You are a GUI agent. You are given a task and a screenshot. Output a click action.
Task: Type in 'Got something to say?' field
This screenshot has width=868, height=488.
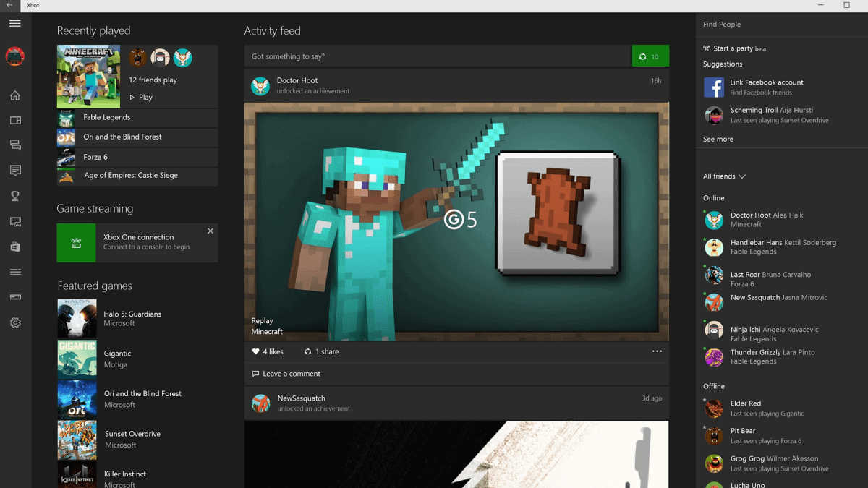(438, 56)
